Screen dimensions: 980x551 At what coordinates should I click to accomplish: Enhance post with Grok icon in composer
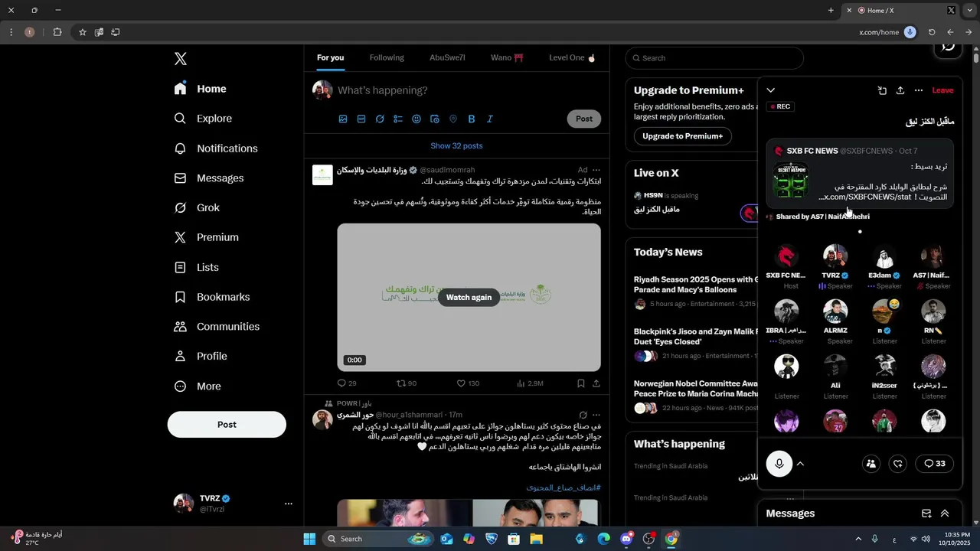tap(380, 119)
